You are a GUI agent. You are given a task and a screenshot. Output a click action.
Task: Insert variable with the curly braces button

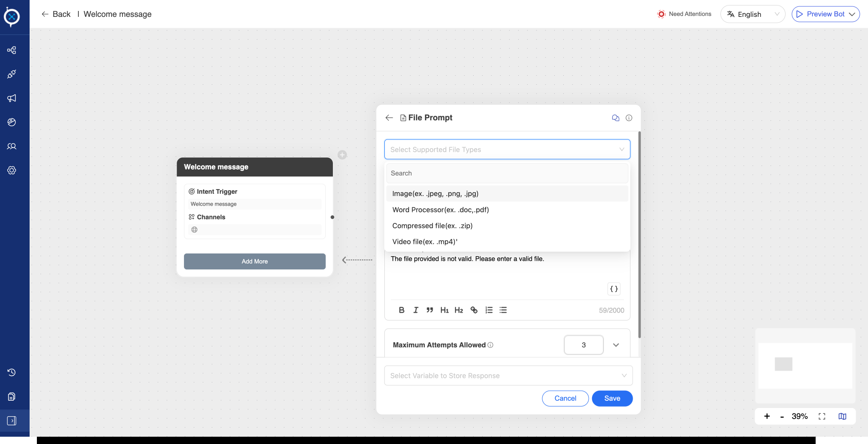click(x=614, y=289)
